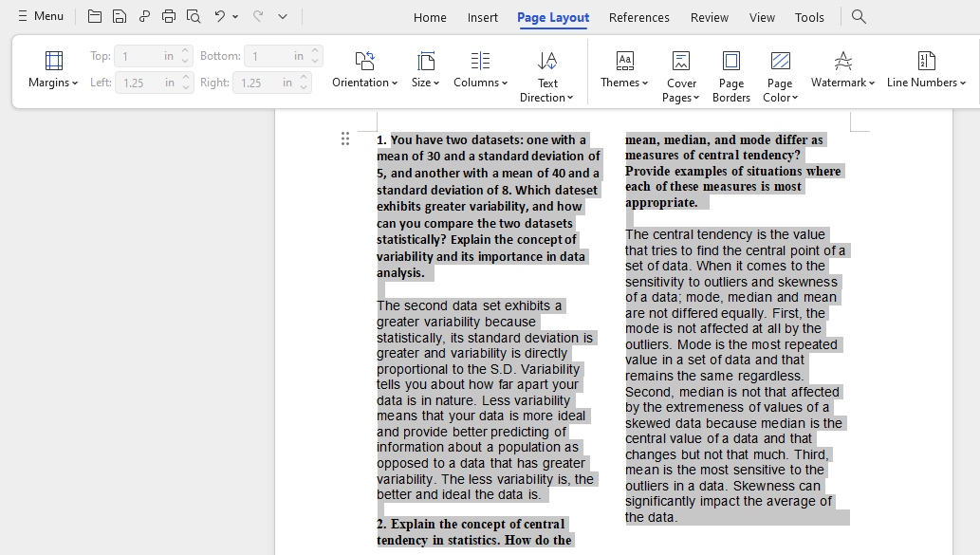
Task: Expand the toolbar overflow chevron
Action: (282, 16)
